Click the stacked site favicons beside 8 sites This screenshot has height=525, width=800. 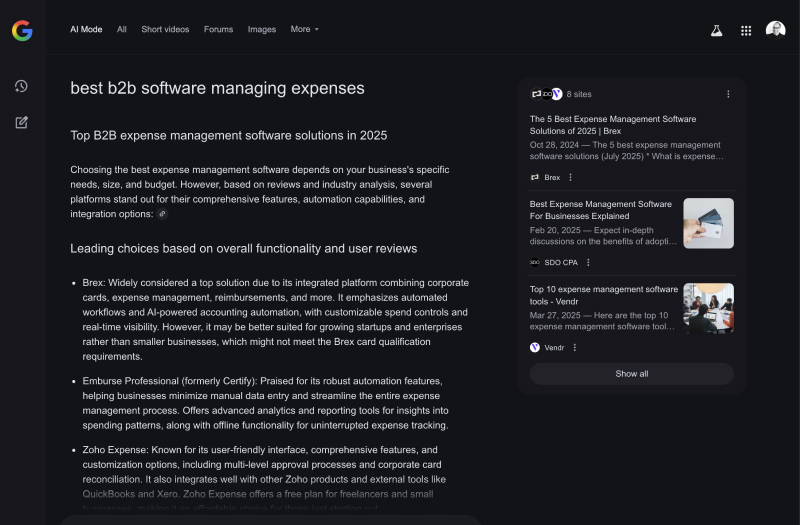(x=546, y=94)
